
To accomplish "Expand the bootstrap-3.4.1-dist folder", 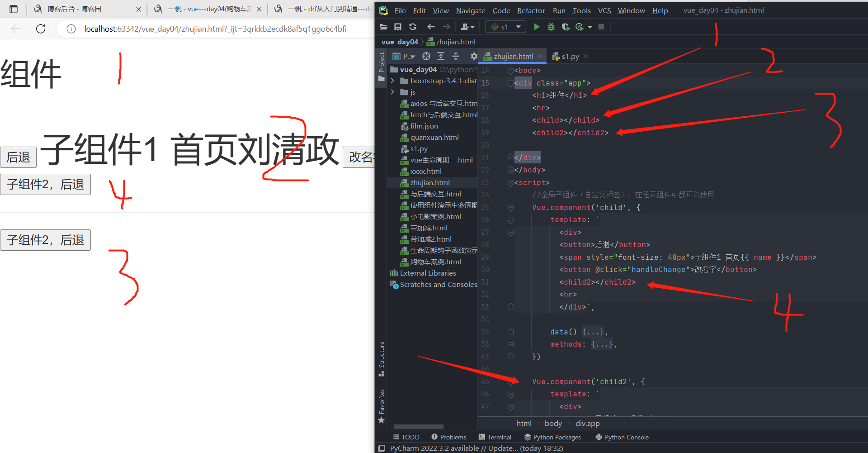I will pyautogui.click(x=392, y=81).
